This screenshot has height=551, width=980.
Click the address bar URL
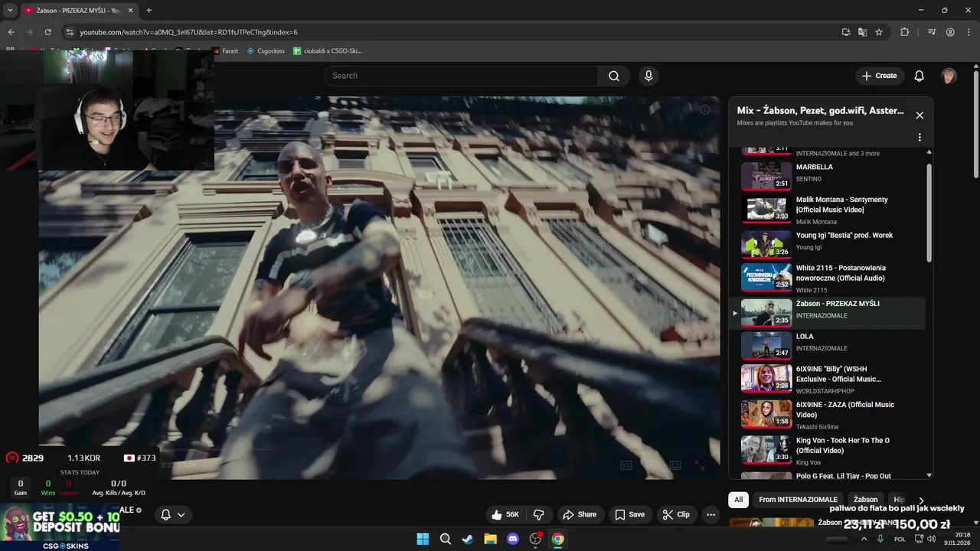point(188,32)
